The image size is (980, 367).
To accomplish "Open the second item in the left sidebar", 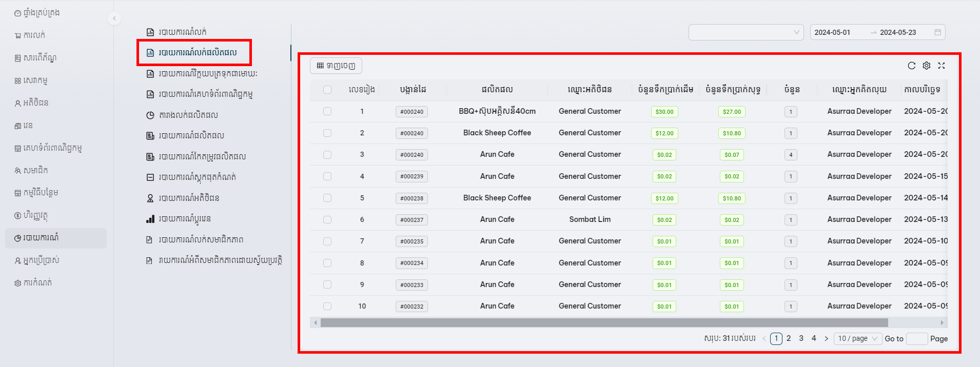I will (34, 35).
